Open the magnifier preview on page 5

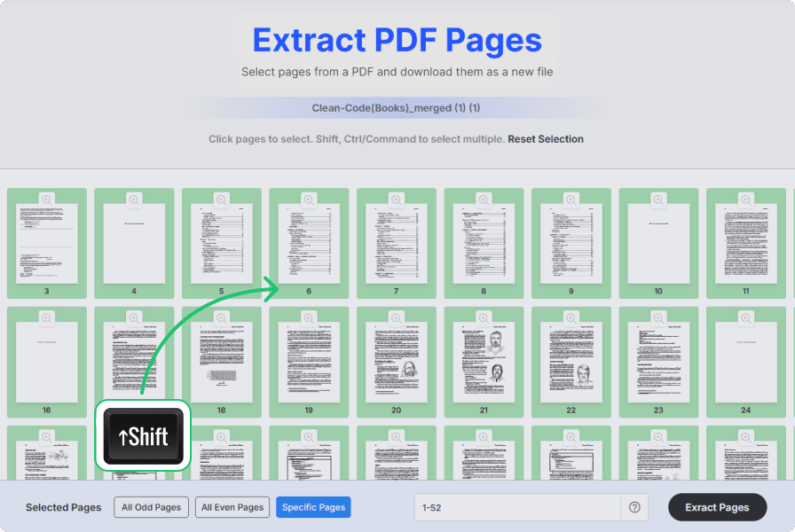[221, 199]
